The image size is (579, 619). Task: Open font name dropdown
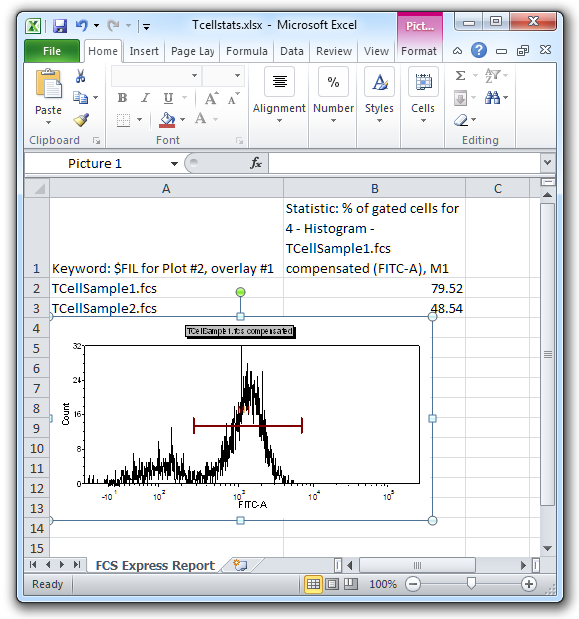click(195, 75)
